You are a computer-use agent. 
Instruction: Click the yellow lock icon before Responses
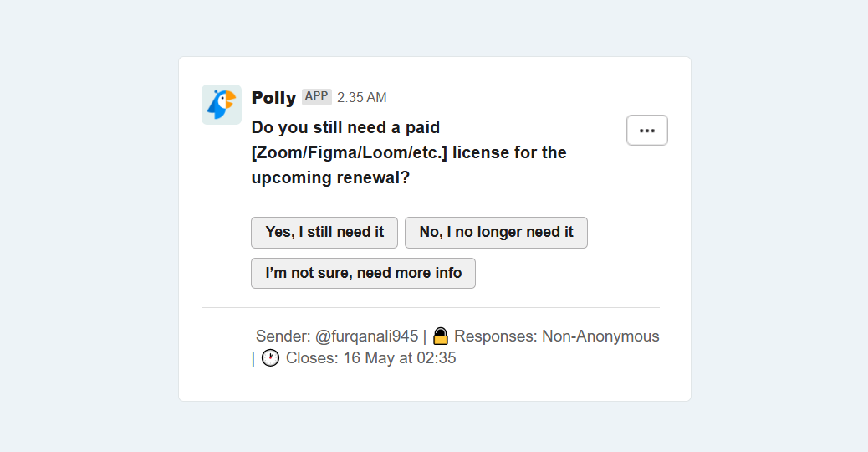click(x=441, y=336)
